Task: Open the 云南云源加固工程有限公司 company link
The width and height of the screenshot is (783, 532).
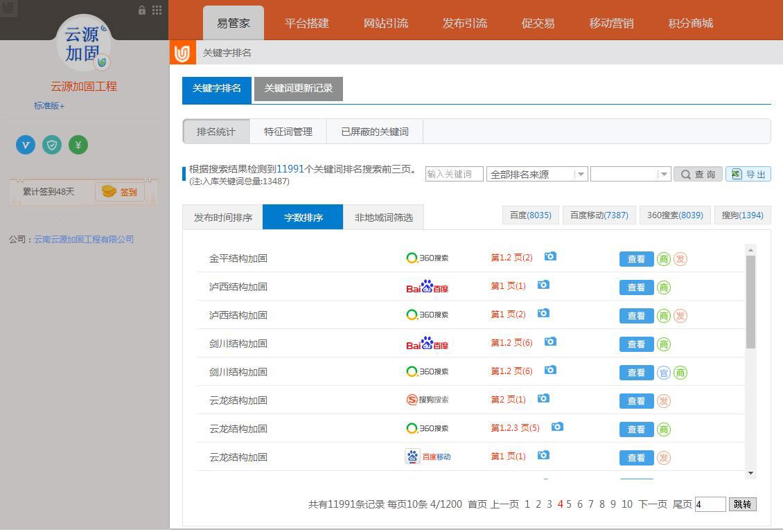Action: (83, 239)
